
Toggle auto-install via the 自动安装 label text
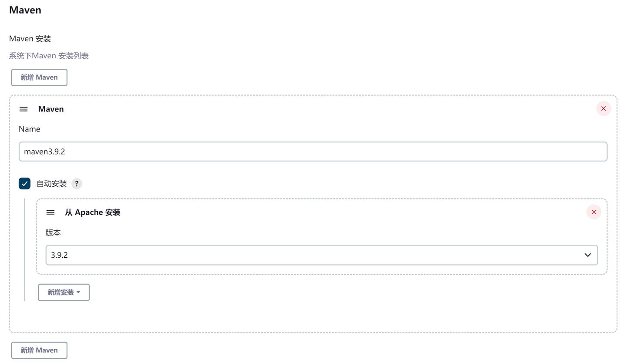[51, 184]
